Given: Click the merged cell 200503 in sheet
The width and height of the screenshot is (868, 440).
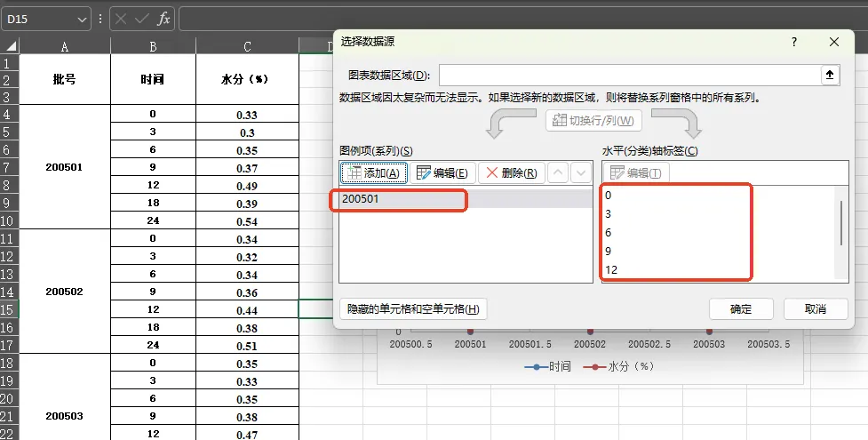Looking at the screenshot, I should (65, 396).
